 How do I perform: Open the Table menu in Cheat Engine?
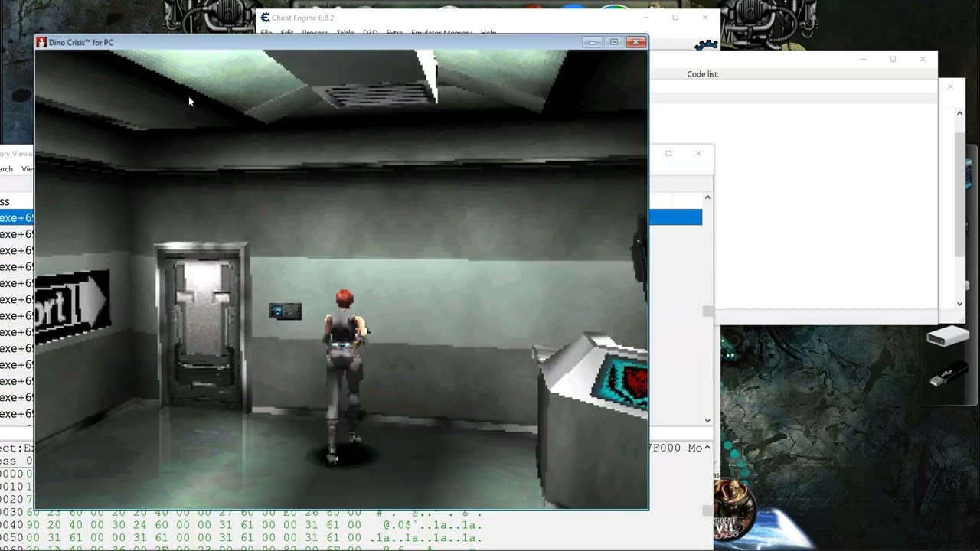click(x=345, y=33)
